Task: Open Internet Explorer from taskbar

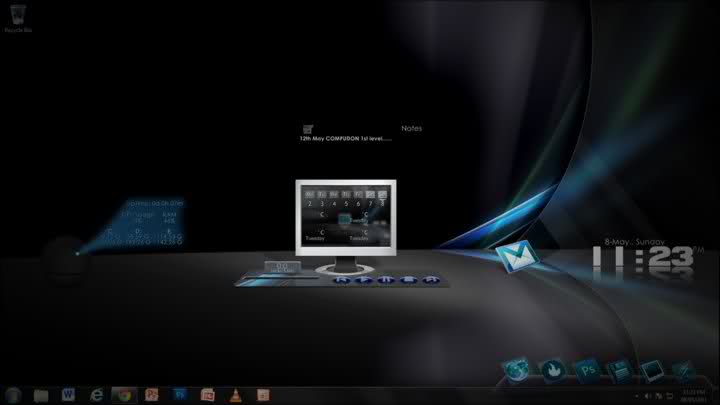Action: (96, 395)
